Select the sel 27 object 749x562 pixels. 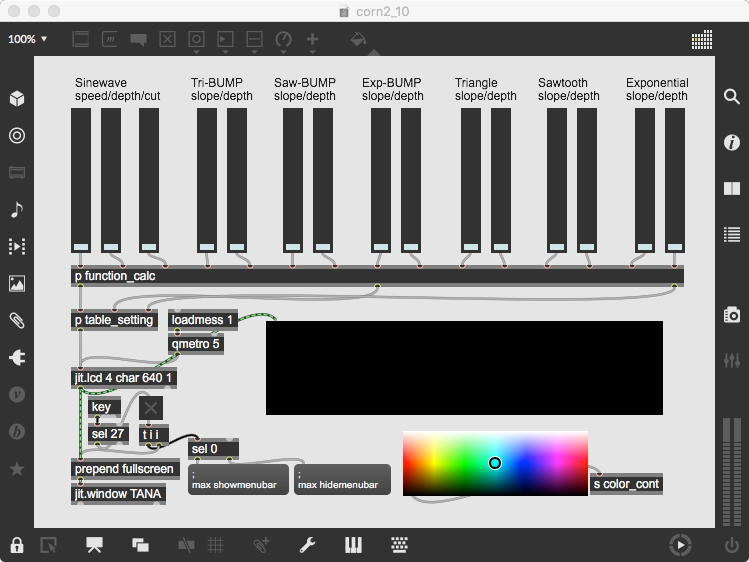pyautogui.click(x=108, y=434)
